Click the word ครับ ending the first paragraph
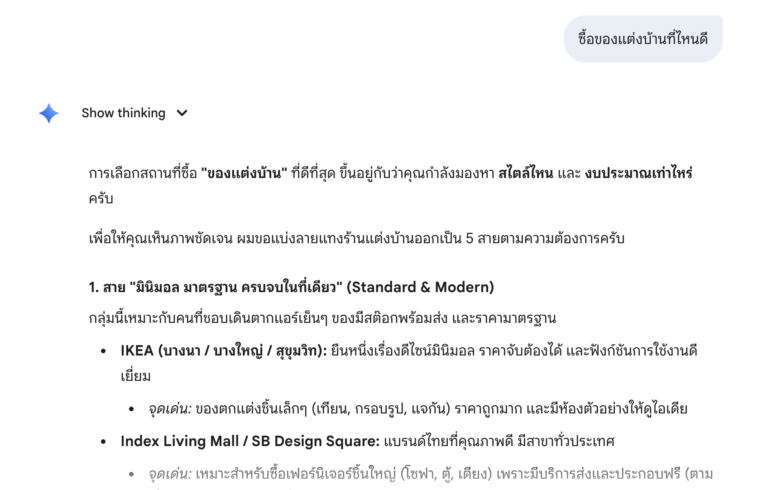The width and height of the screenshot is (768, 490). (x=102, y=199)
